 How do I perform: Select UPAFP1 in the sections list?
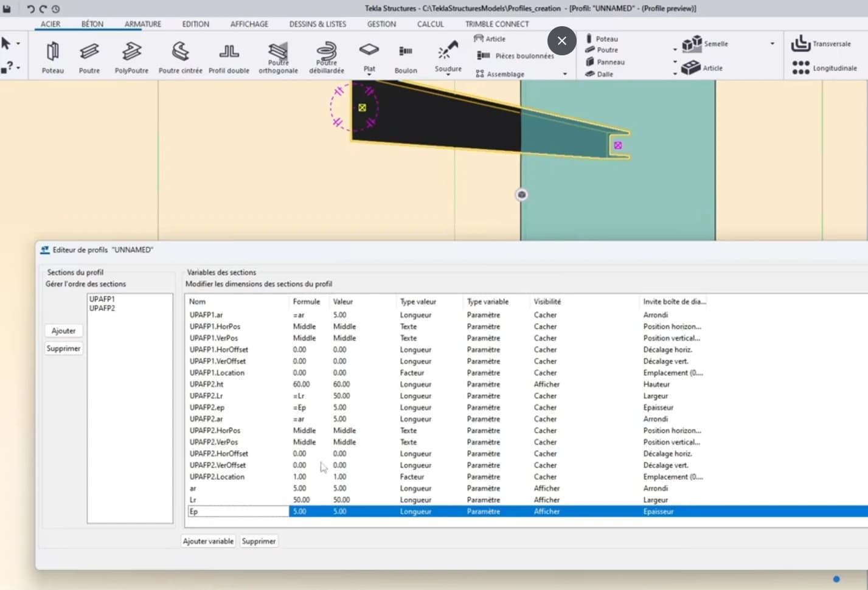click(102, 299)
